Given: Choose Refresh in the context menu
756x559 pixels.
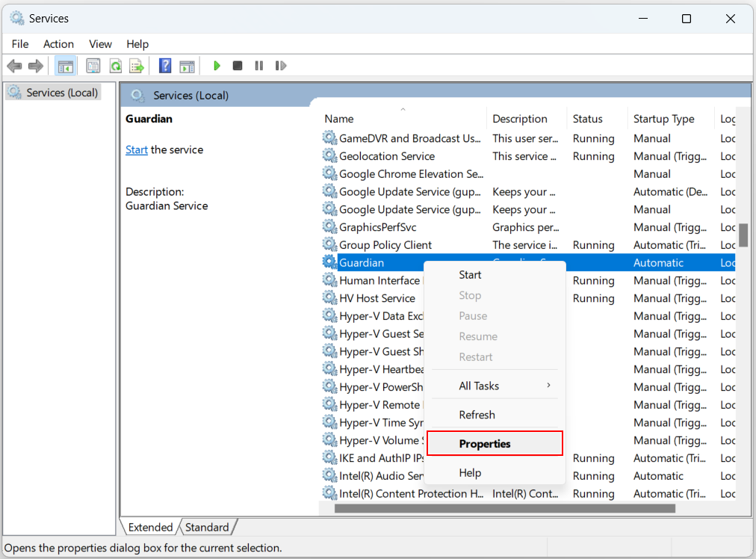Looking at the screenshot, I should click(x=495, y=415).
